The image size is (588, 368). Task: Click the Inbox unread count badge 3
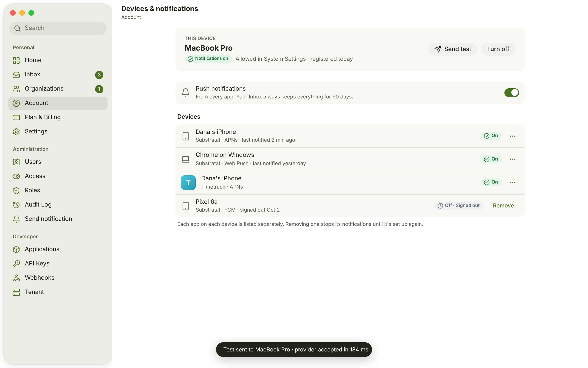tap(99, 75)
